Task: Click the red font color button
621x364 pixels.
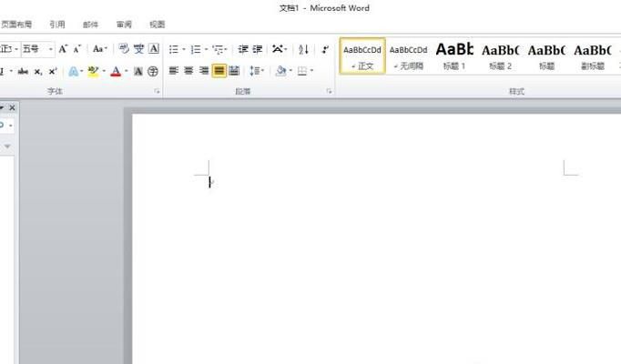Action: pos(116,71)
